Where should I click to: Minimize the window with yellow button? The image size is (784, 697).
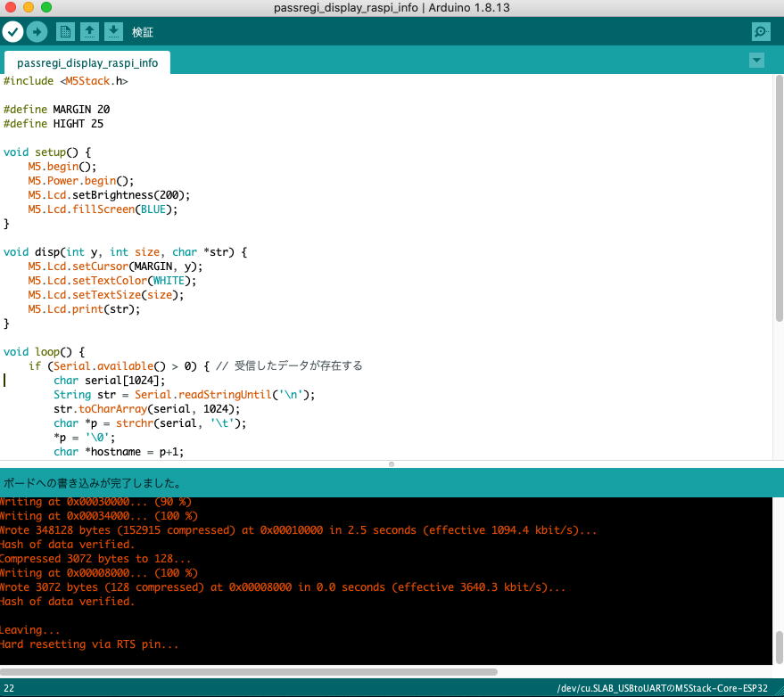[29, 8]
